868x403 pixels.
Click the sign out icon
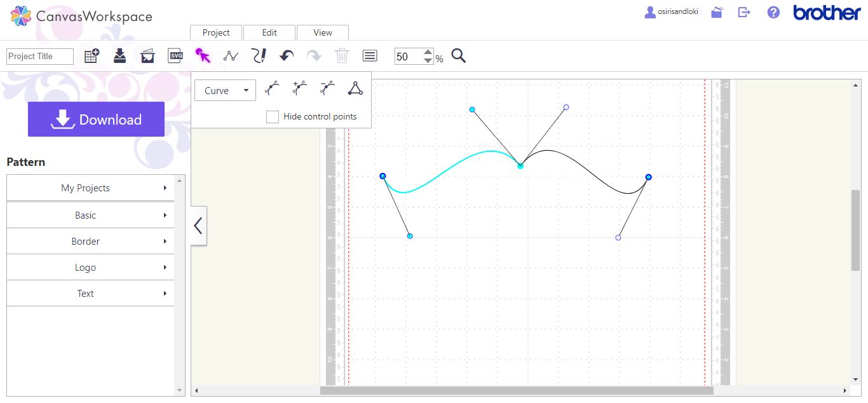[x=743, y=11]
